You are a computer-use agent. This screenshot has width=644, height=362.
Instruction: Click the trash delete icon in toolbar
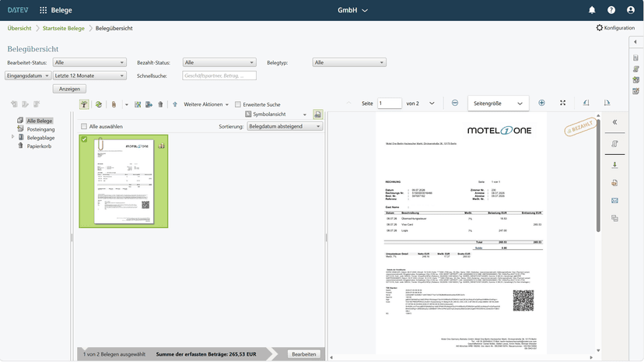(x=160, y=104)
